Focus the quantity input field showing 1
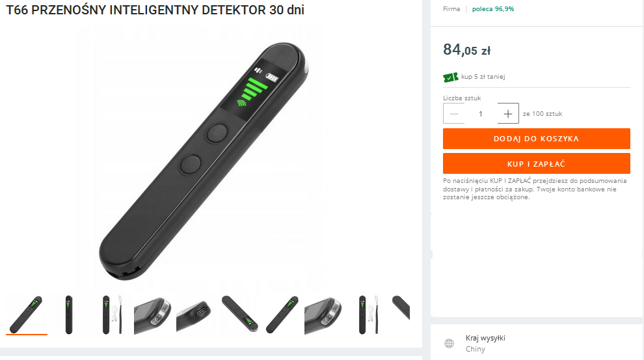This screenshot has height=360, width=644. coord(481,113)
